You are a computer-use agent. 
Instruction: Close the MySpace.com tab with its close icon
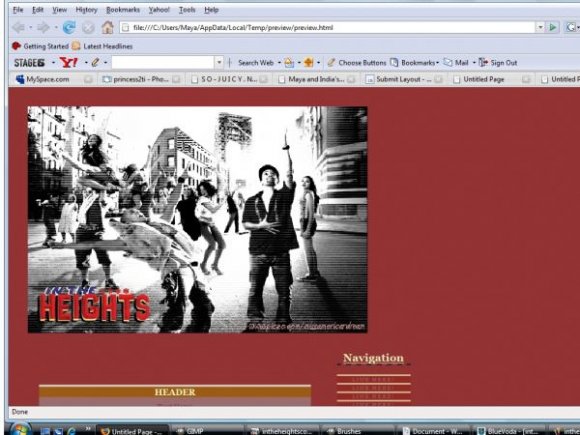pyautogui.click(x=88, y=79)
